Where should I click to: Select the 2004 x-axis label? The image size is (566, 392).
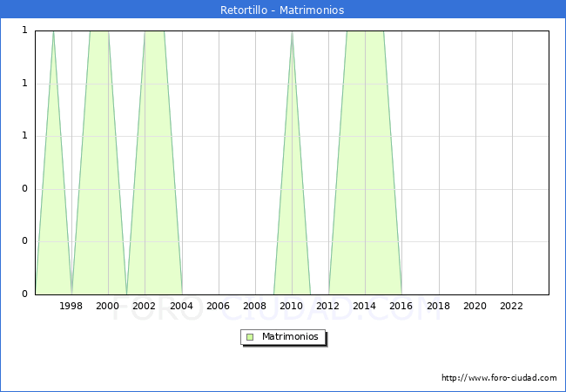[181, 306]
